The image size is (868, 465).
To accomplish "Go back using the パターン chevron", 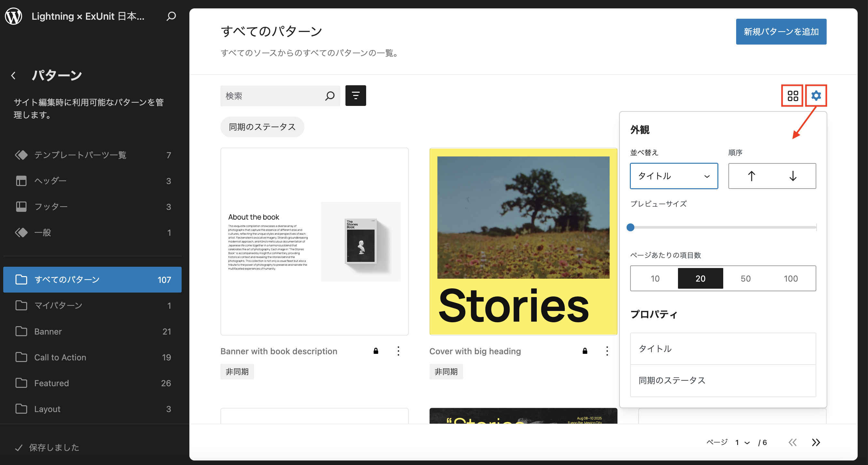I will coord(14,76).
